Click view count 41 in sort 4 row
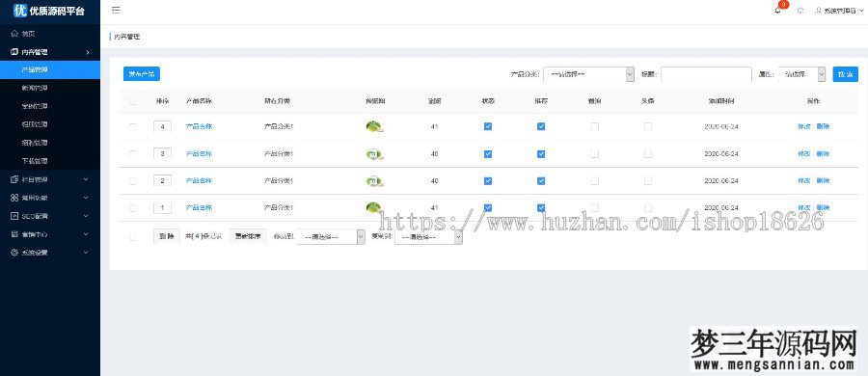This screenshot has width=868, height=376. click(x=434, y=127)
